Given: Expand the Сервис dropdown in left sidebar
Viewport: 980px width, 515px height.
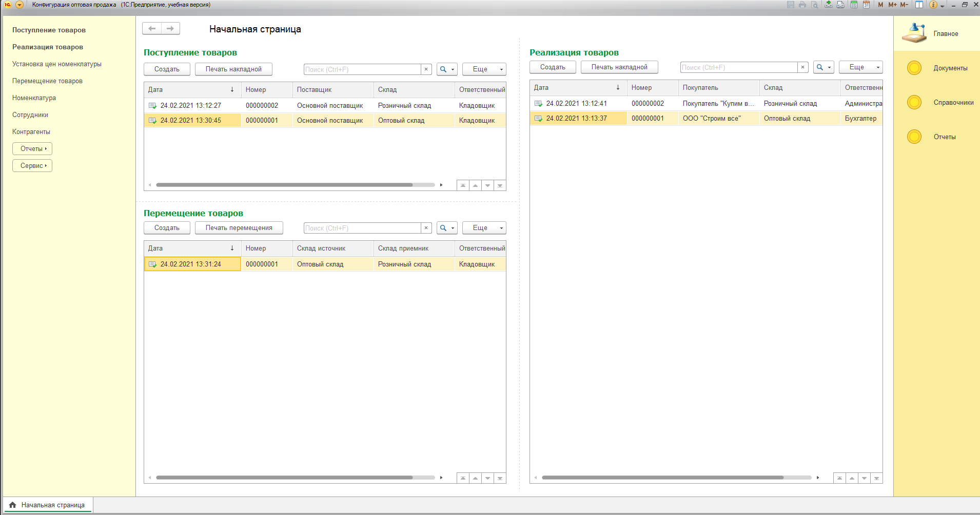Looking at the screenshot, I should 32,166.
